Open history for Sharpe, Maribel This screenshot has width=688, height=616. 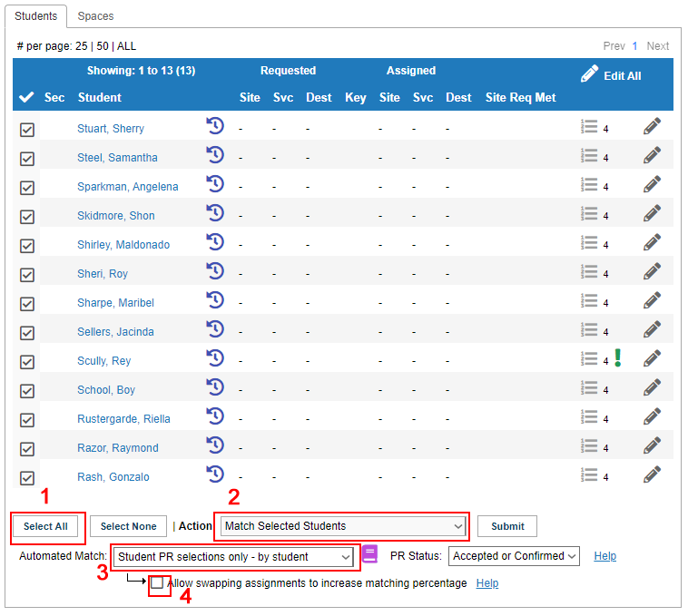215,300
